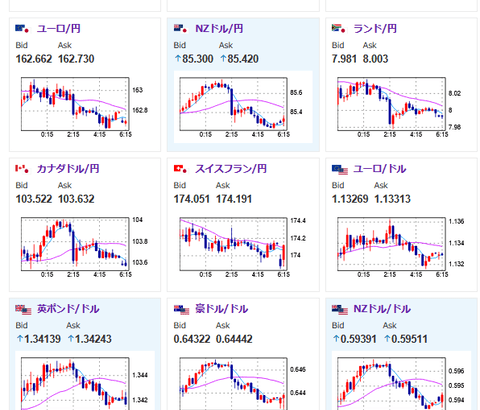Click the NZ dollar/Dollar flag icon

(340, 310)
